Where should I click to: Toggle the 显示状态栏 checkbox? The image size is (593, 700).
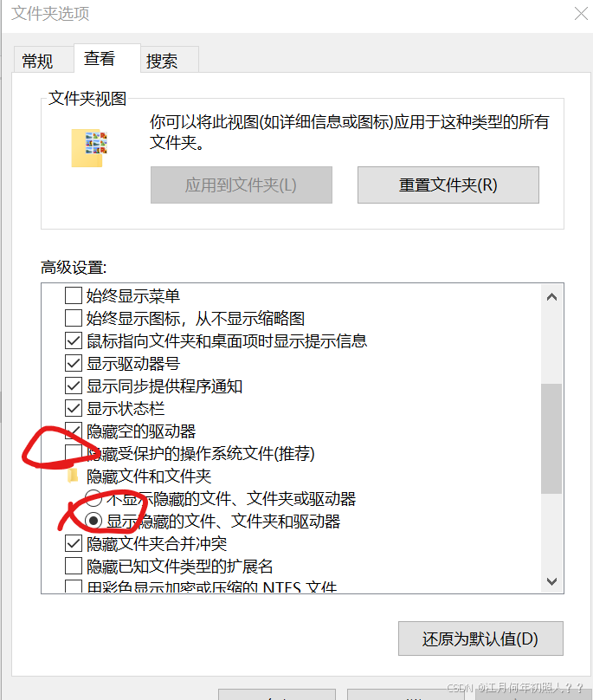74,409
